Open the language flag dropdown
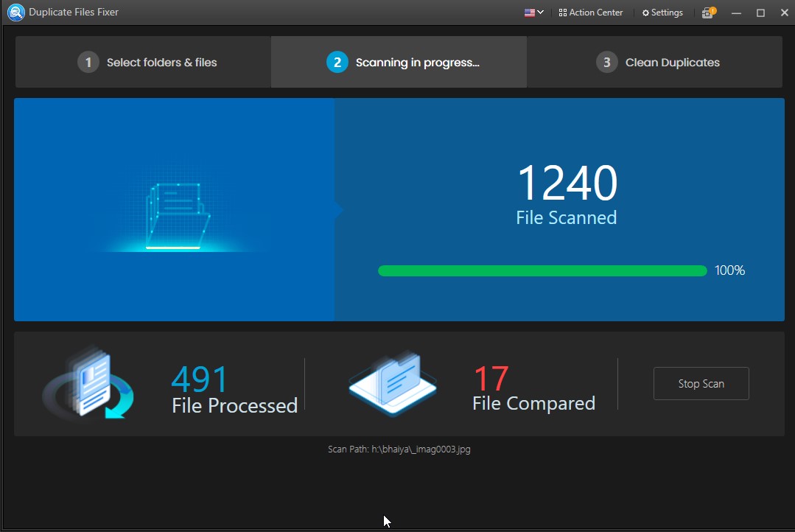This screenshot has height=532, width=795. coord(533,13)
